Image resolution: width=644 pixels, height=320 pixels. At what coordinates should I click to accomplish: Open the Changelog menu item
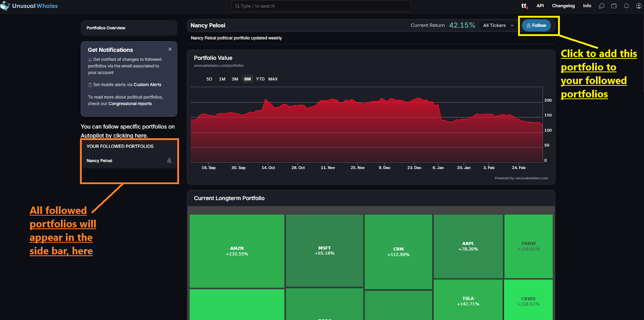pos(563,6)
